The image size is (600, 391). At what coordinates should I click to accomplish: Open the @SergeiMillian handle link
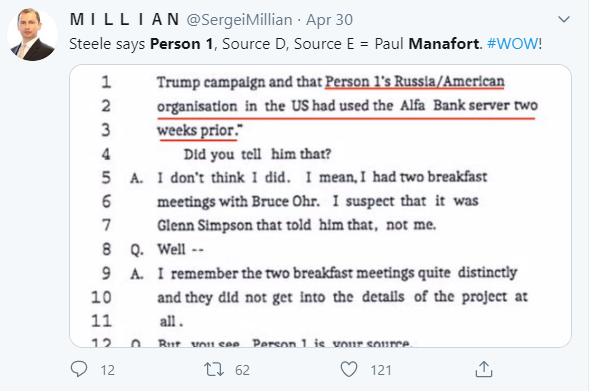point(239,20)
